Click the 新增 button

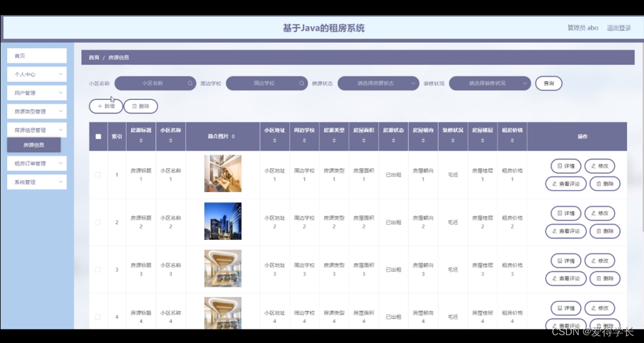coord(106,106)
